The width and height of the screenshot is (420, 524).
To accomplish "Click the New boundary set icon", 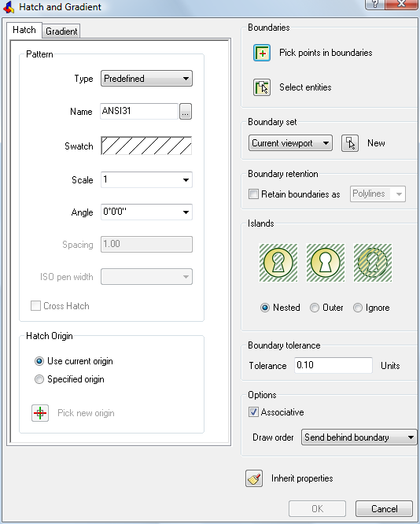I will tap(350, 143).
